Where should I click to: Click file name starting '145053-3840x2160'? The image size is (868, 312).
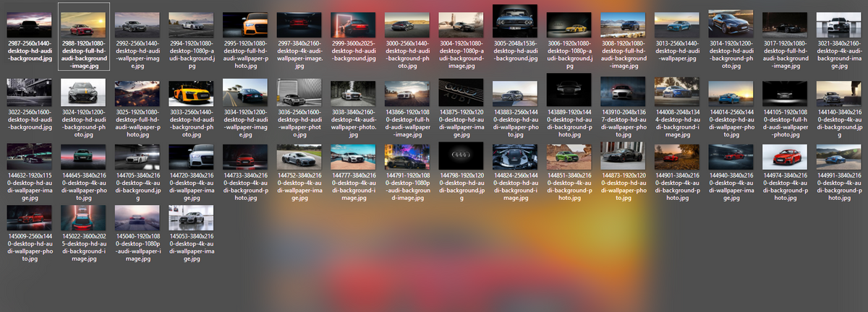click(x=192, y=248)
